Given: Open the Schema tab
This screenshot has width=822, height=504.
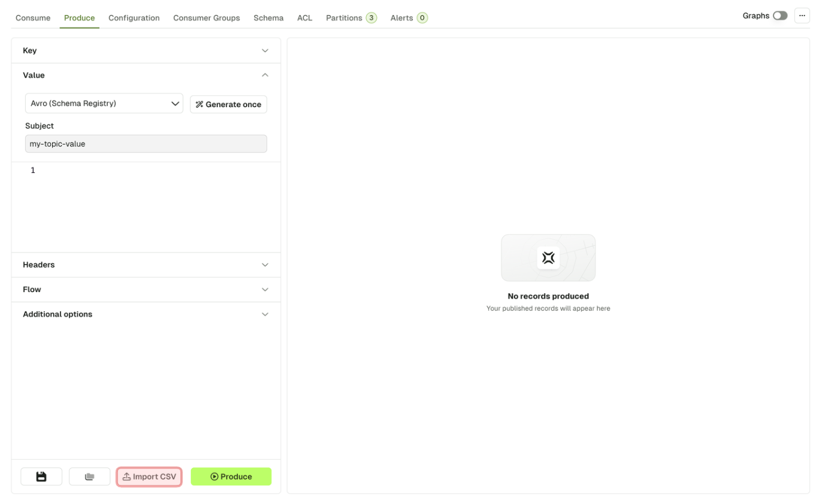Looking at the screenshot, I should (x=268, y=18).
